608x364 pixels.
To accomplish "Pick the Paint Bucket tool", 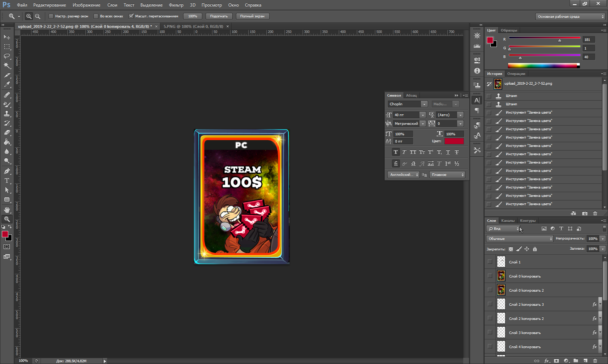I will click(x=7, y=142).
